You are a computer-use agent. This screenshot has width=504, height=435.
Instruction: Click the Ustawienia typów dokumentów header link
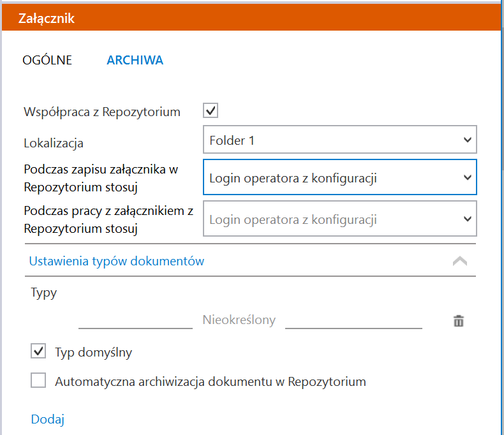pyautogui.click(x=117, y=261)
